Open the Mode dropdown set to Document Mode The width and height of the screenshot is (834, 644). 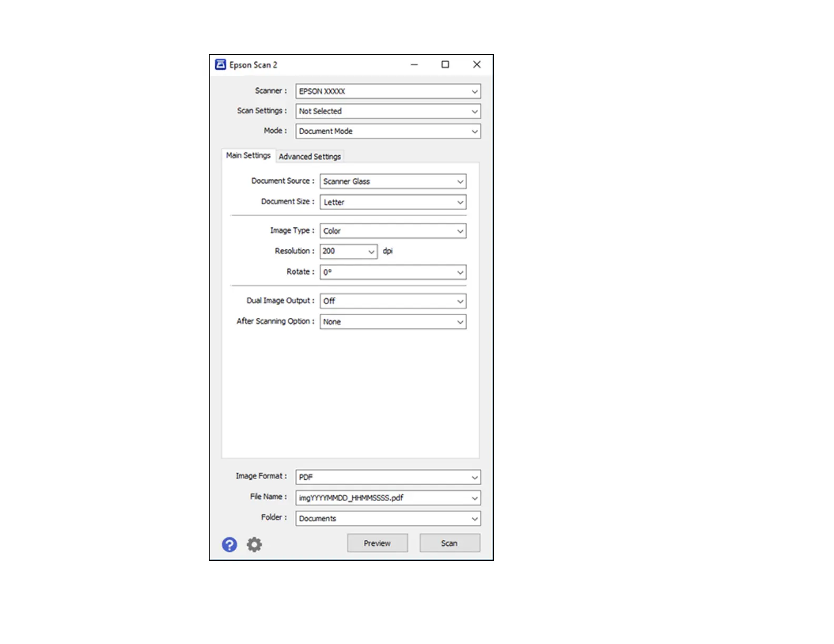click(x=388, y=132)
